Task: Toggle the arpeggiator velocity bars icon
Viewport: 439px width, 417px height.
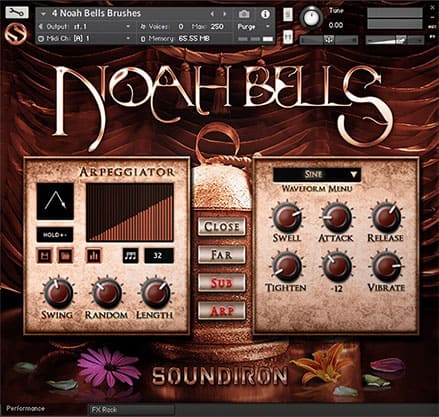Action: click(x=94, y=256)
